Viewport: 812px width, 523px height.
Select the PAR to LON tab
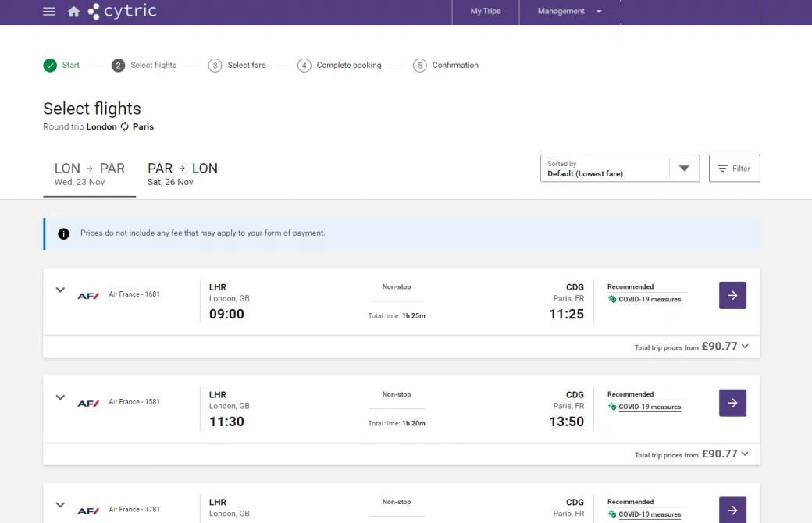[x=182, y=175]
